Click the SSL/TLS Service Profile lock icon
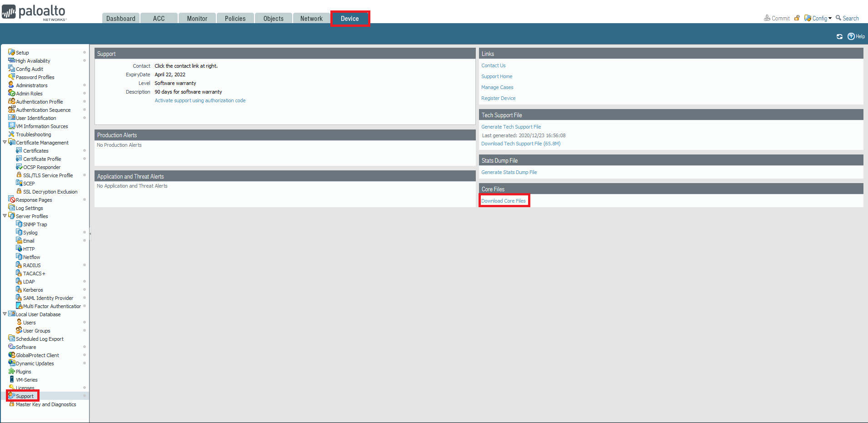Screen dimensions: 868x423 point(19,175)
